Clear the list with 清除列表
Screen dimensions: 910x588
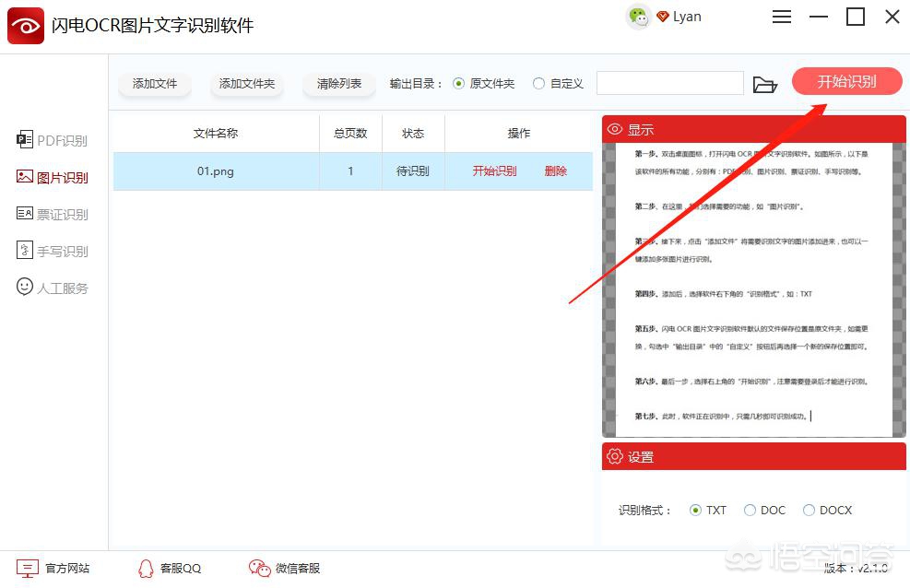click(338, 83)
